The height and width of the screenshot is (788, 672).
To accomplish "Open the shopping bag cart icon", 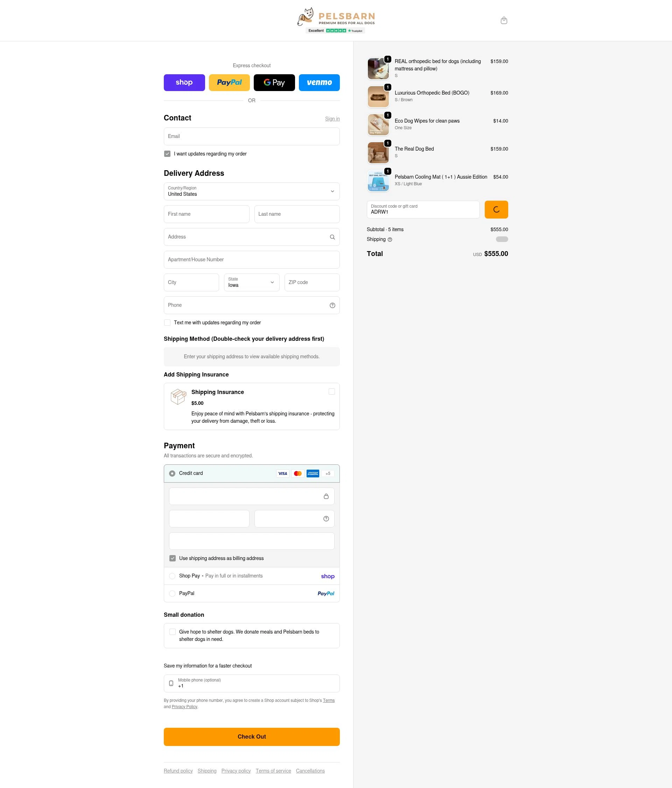I will [504, 21].
